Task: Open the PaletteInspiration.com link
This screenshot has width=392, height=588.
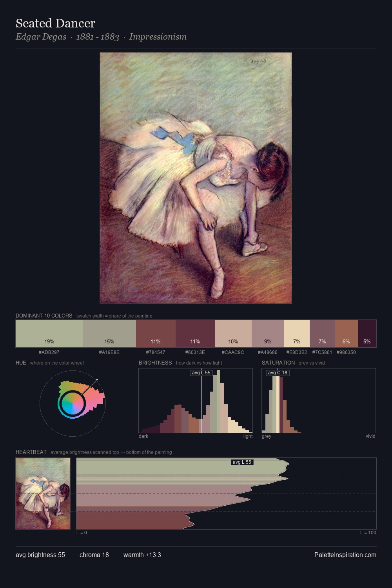Action: [345, 555]
